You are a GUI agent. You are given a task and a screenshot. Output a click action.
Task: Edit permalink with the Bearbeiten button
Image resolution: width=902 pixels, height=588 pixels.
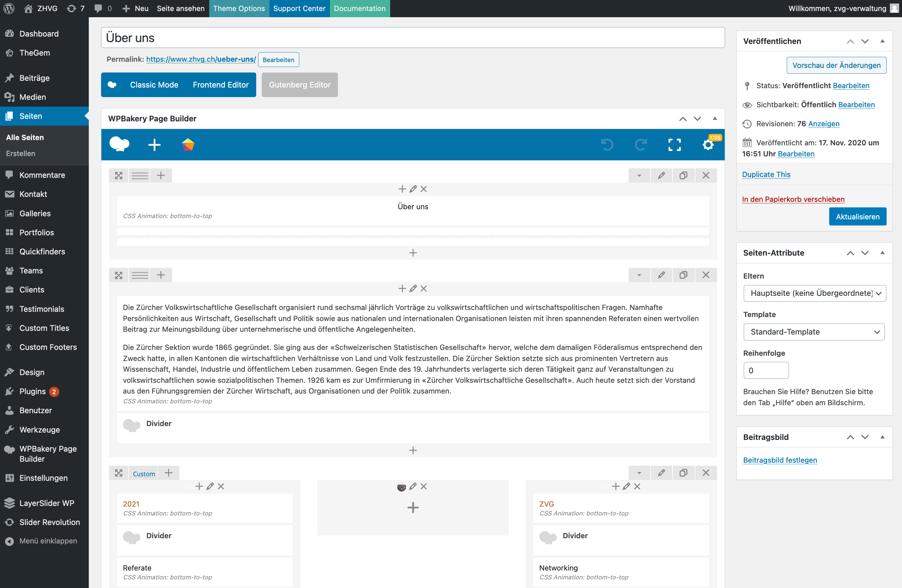[278, 60]
